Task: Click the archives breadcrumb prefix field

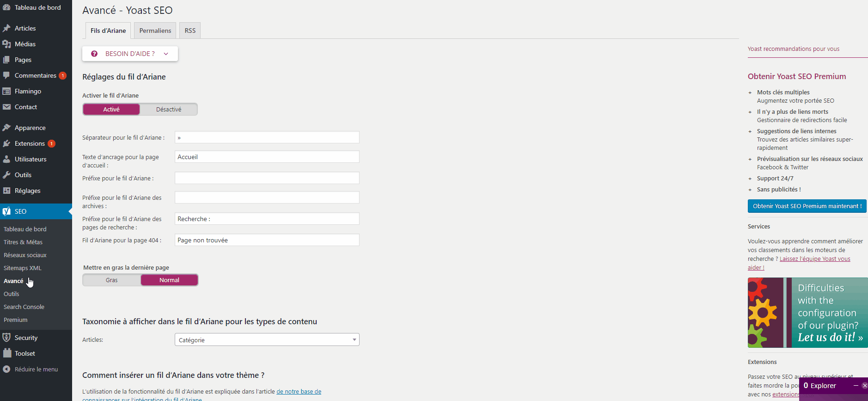Action: point(267,197)
